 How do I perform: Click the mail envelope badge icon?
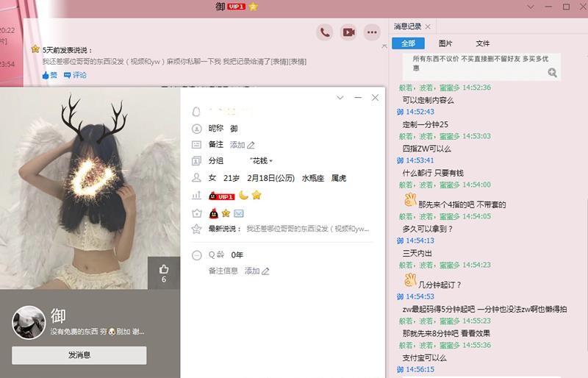coord(239,213)
